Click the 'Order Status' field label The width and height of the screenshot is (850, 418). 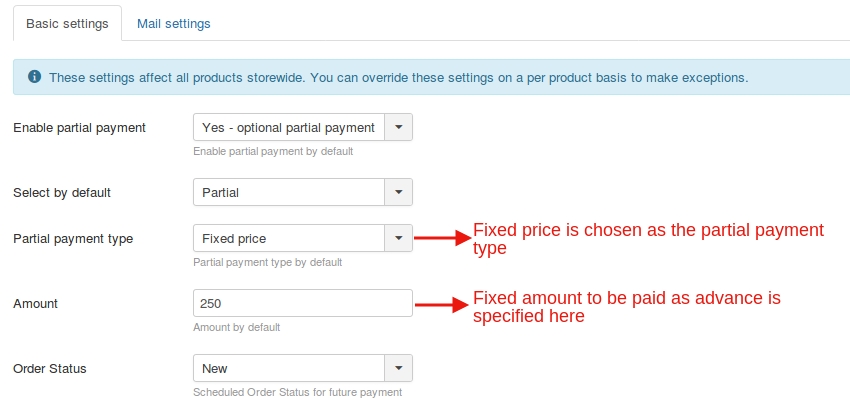pos(49,368)
